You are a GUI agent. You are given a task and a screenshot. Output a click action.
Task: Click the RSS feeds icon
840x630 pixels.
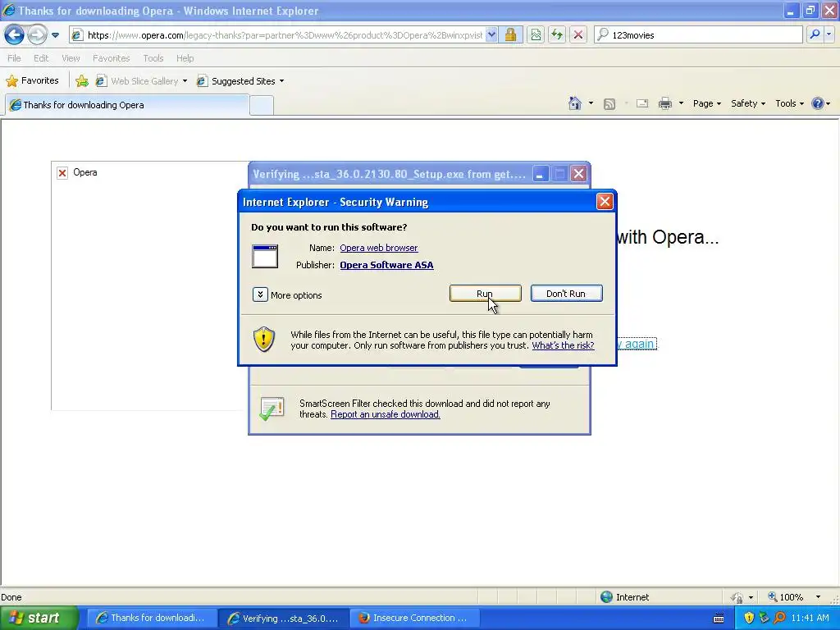[609, 104]
